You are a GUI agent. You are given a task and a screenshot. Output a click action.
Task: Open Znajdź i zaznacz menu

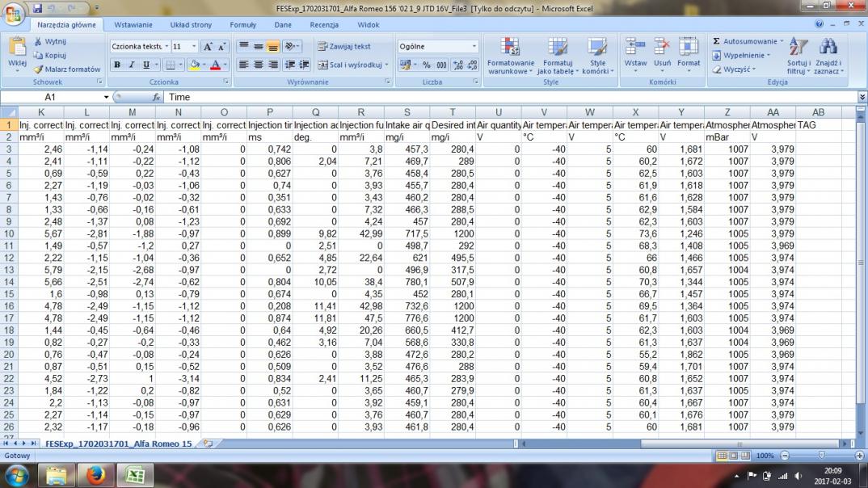(x=828, y=55)
